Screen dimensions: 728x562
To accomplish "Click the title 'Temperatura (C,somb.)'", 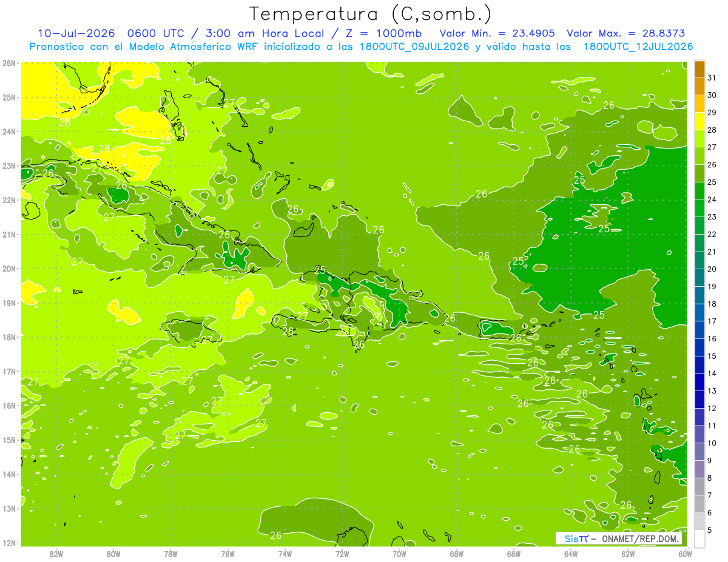I will tap(370, 15).
